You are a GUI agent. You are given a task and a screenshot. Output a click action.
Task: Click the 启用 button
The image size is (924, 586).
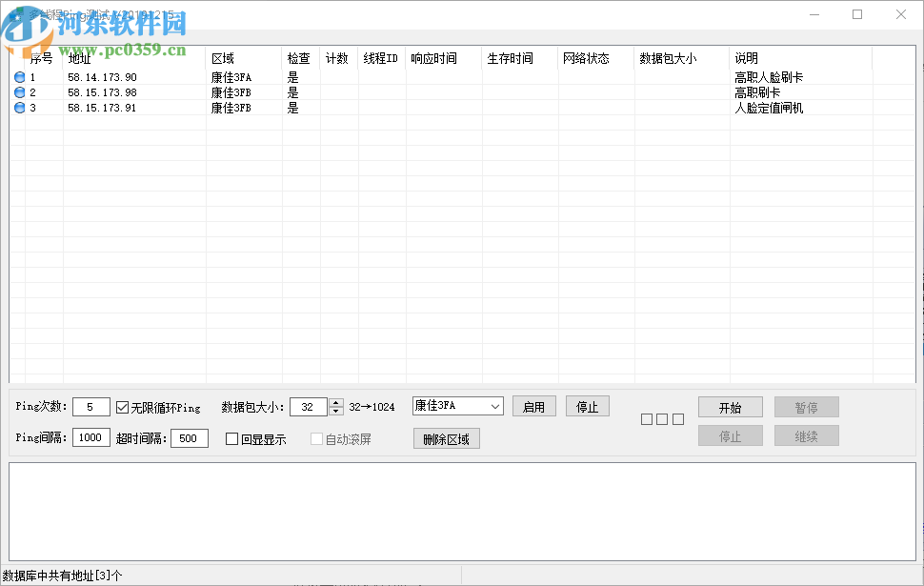click(533, 405)
